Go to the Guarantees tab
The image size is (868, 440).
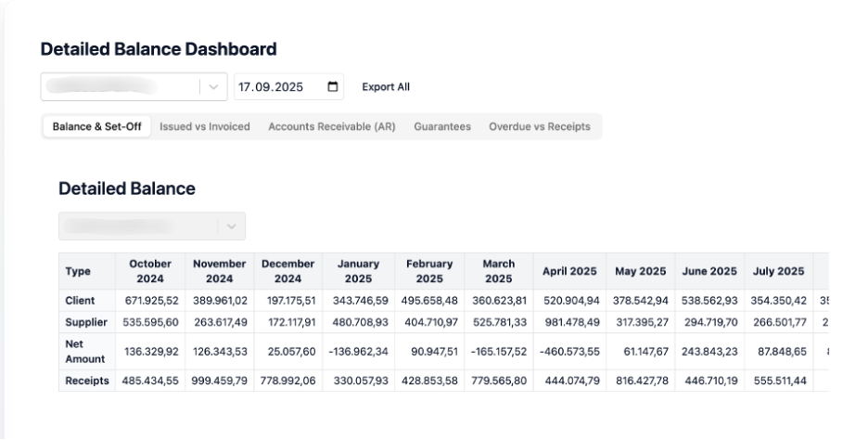[x=442, y=127]
